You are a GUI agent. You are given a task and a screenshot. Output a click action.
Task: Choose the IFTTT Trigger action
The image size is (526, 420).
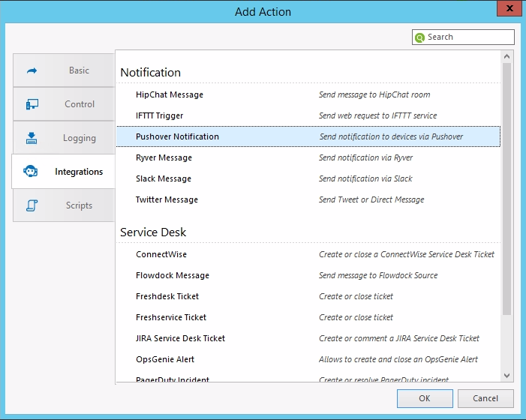pos(160,116)
